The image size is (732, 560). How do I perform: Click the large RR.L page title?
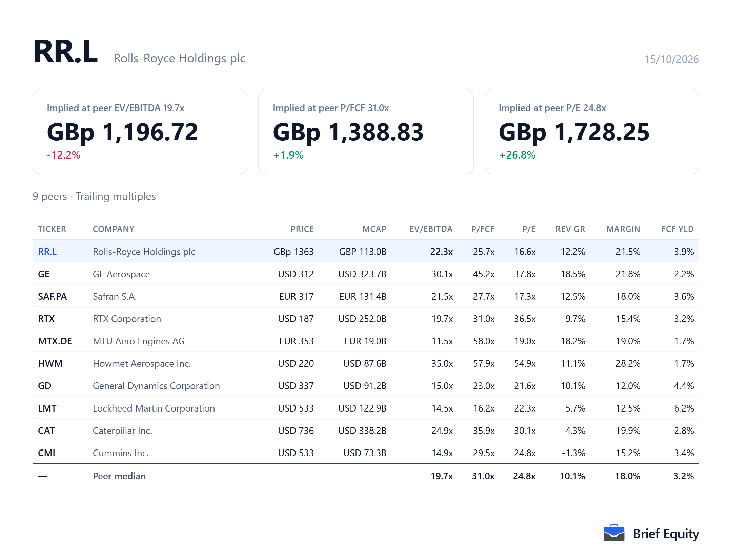click(x=66, y=51)
